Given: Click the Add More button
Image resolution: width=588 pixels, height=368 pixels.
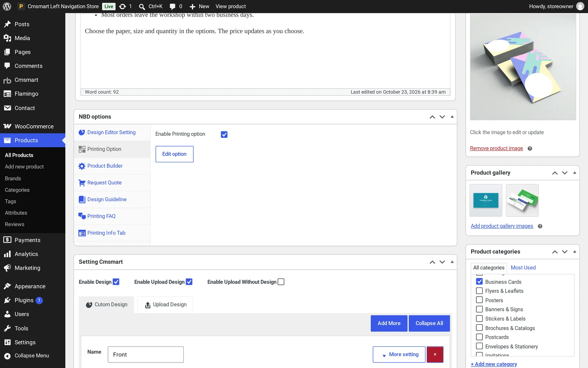Looking at the screenshot, I should 389,323.
